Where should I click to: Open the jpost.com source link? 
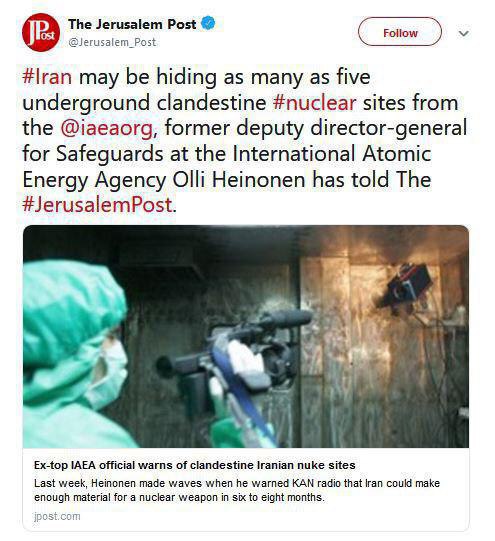click(57, 516)
